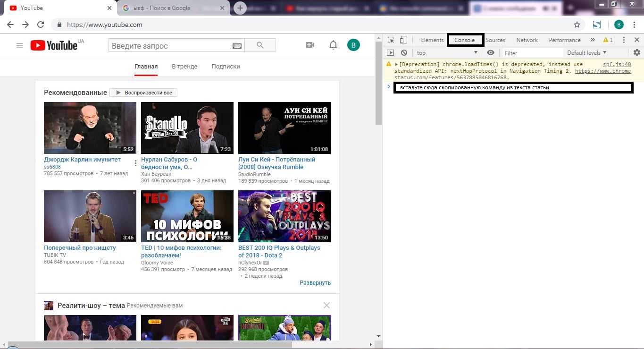Open the BEST 200 IQ Plays thumbnail
644x349 pixels.
click(x=284, y=216)
